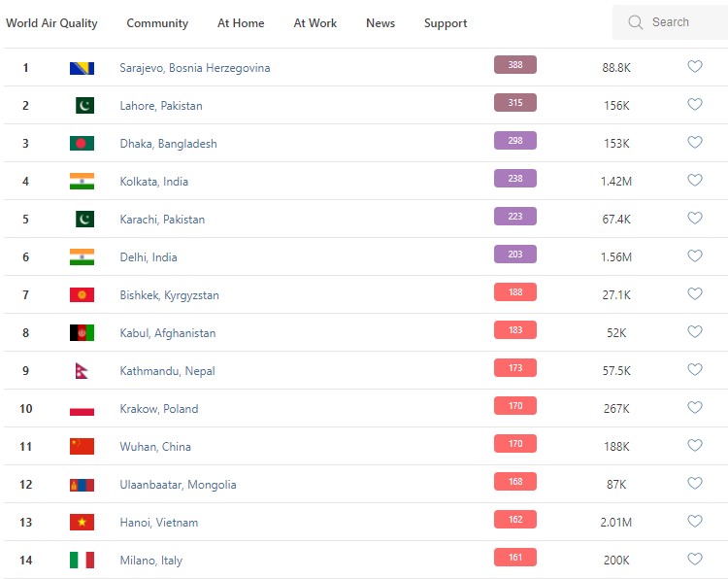Open the Lahore, Pakistan city link
Viewport: 728px width, 579px height.
pyautogui.click(x=161, y=106)
